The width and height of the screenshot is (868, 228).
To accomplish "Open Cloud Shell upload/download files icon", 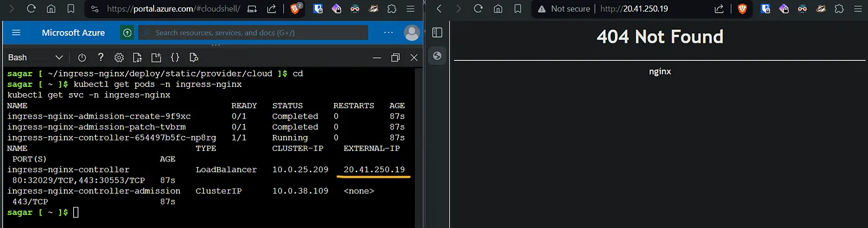I will 138,57.
